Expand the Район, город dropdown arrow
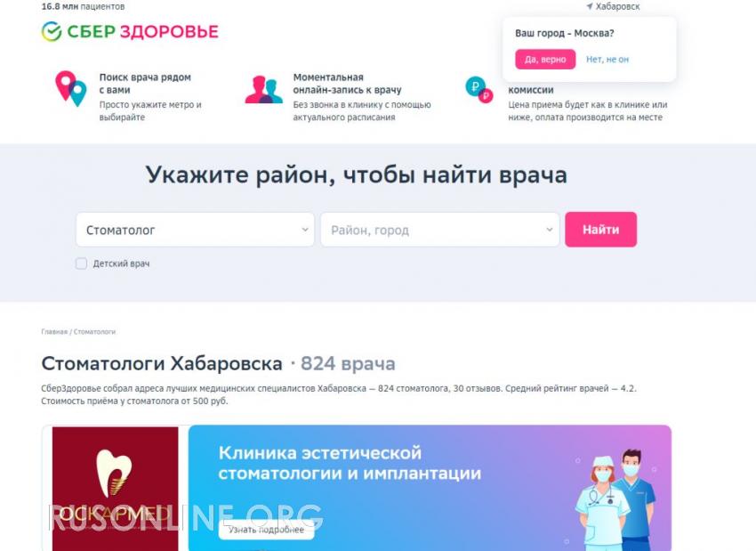Image resolution: width=756 pixels, height=551 pixels. tap(549, 230)
